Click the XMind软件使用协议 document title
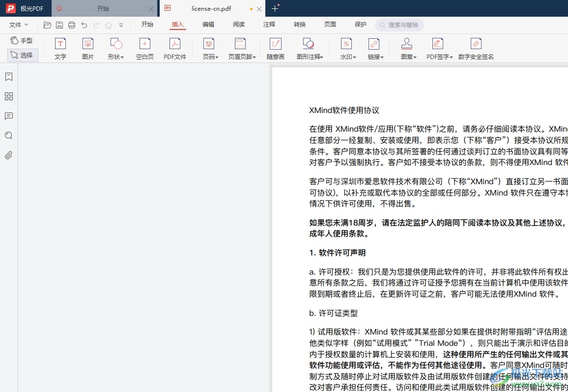 click(x=344, y=111)
